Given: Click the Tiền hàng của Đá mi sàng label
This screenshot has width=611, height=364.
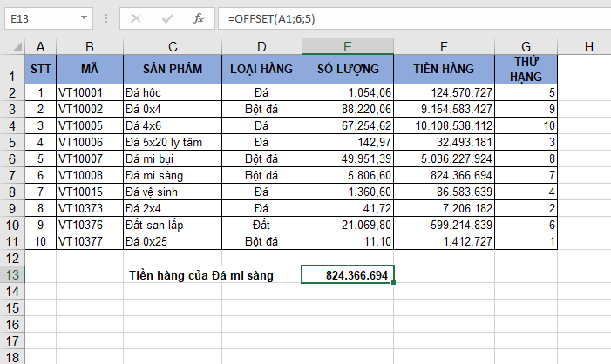Looking at the screenshot, I should pos(200,275).
